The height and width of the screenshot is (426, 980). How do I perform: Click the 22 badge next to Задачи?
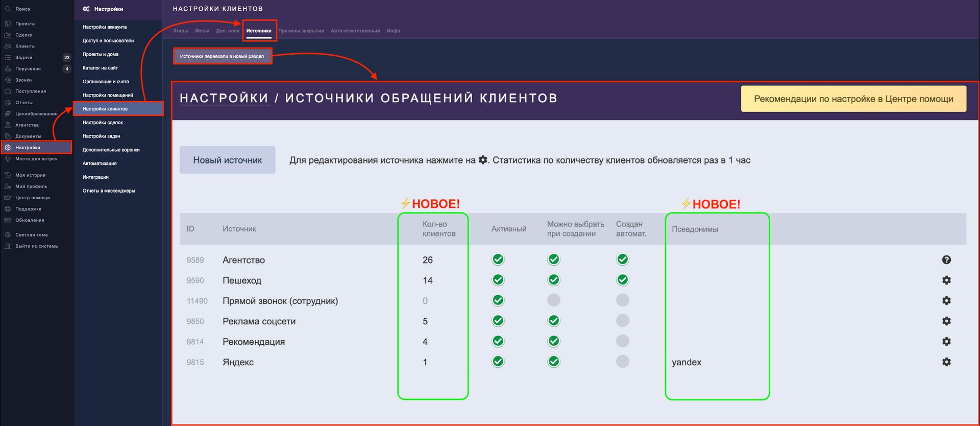click(x=67, y=57)
